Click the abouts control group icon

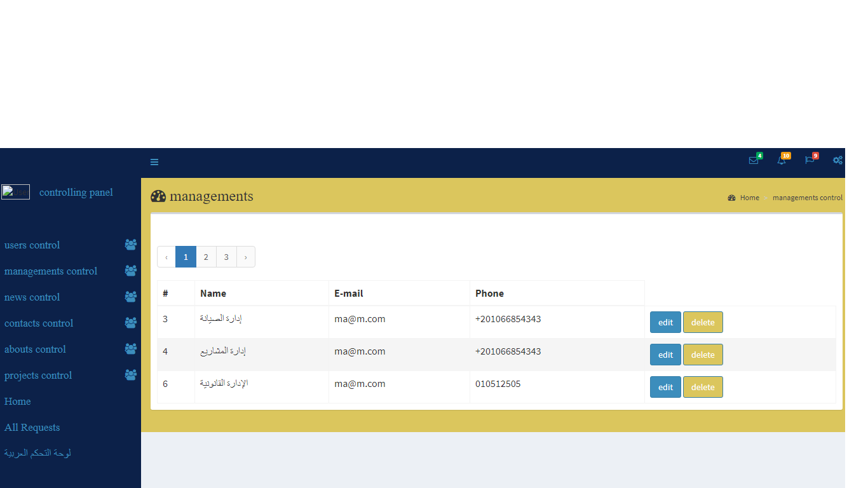(x=131, y=349)
